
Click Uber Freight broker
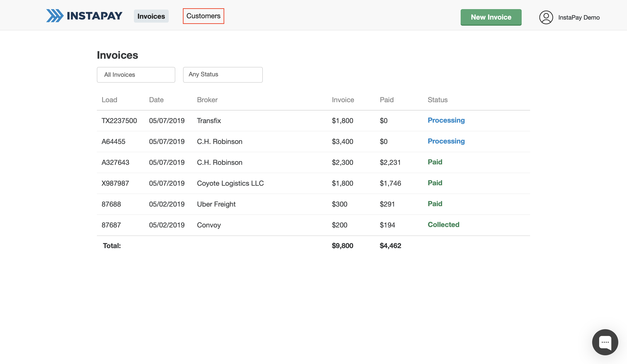pyautogui.click(x=216, y=204)
